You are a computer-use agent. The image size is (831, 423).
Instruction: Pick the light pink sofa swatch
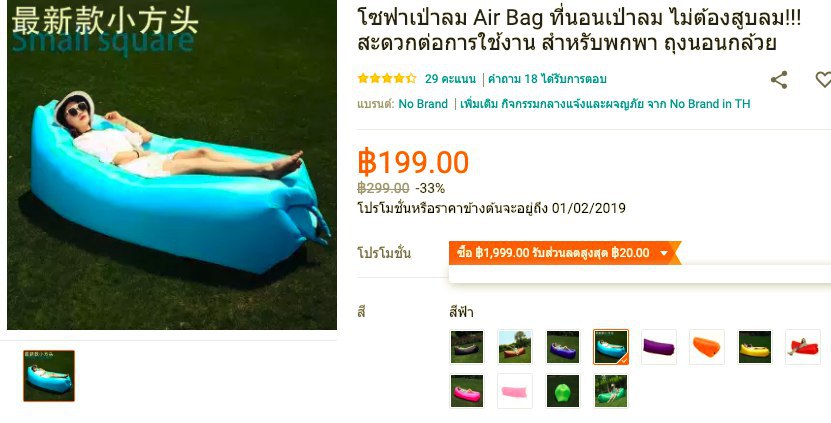515,391
